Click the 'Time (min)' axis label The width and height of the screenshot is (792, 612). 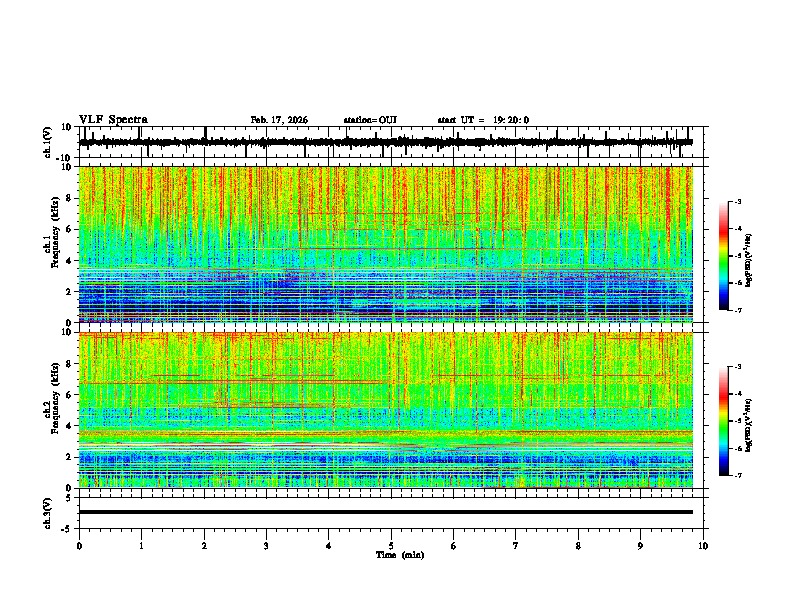400,555
